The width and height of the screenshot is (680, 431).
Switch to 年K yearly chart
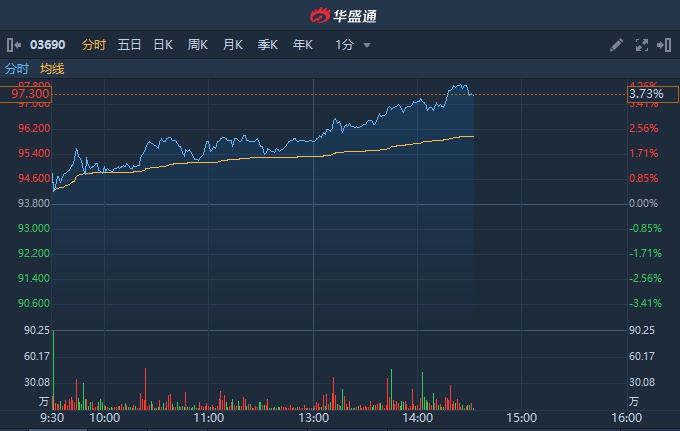pos(303,45)
